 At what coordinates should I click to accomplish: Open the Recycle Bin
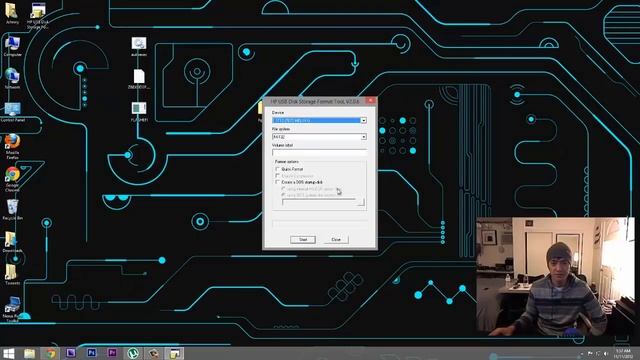12,210
